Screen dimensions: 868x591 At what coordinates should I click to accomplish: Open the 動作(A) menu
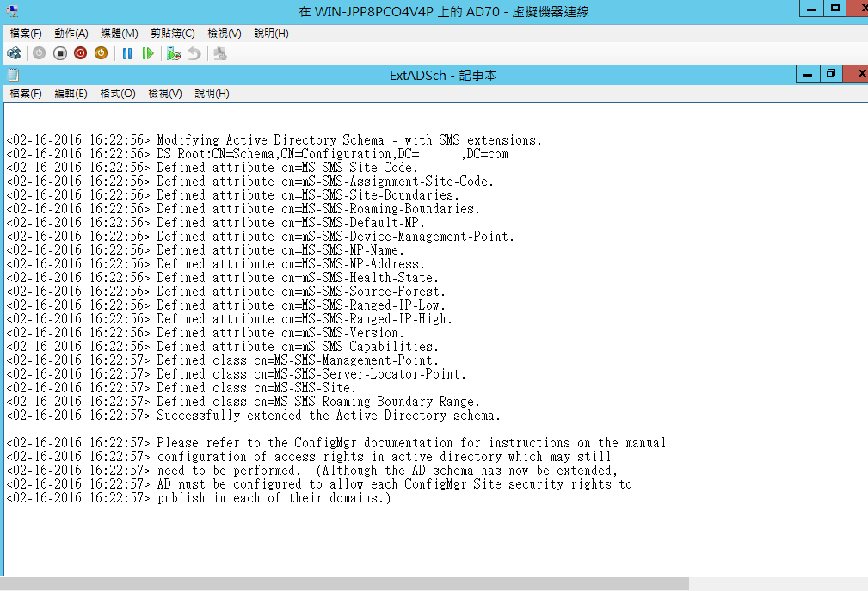(71, 34)
